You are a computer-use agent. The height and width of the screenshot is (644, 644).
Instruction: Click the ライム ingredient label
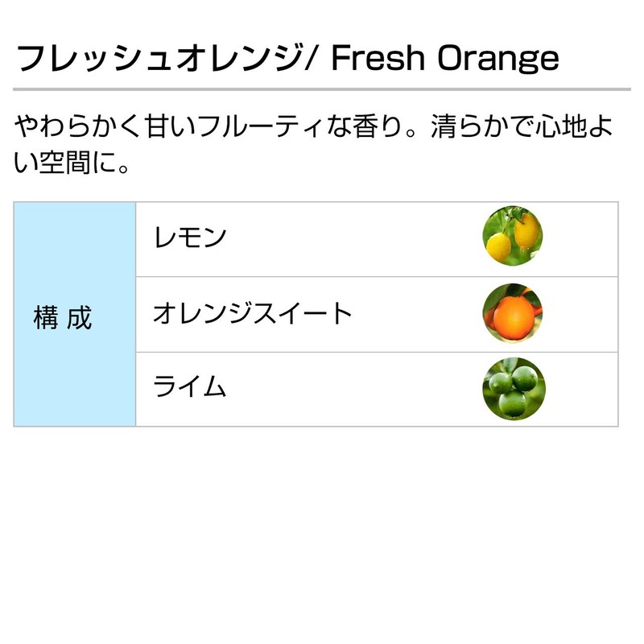tap(189, 388)
